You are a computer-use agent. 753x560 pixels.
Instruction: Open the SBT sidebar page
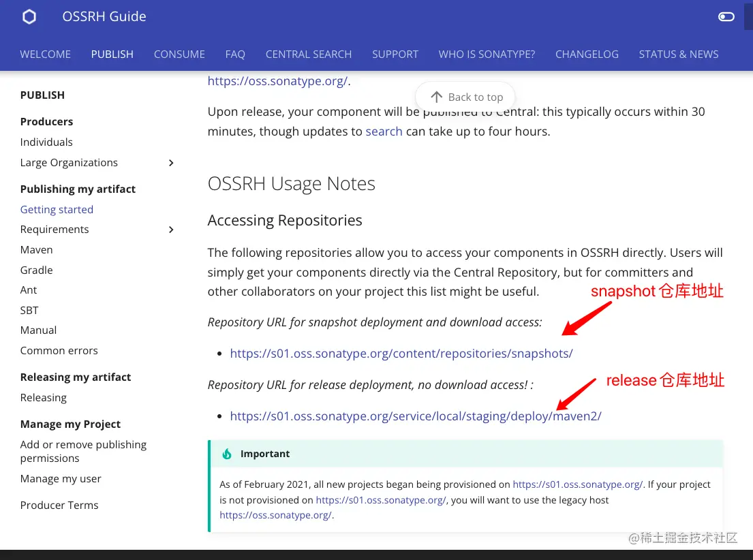(x=29, y=310)
